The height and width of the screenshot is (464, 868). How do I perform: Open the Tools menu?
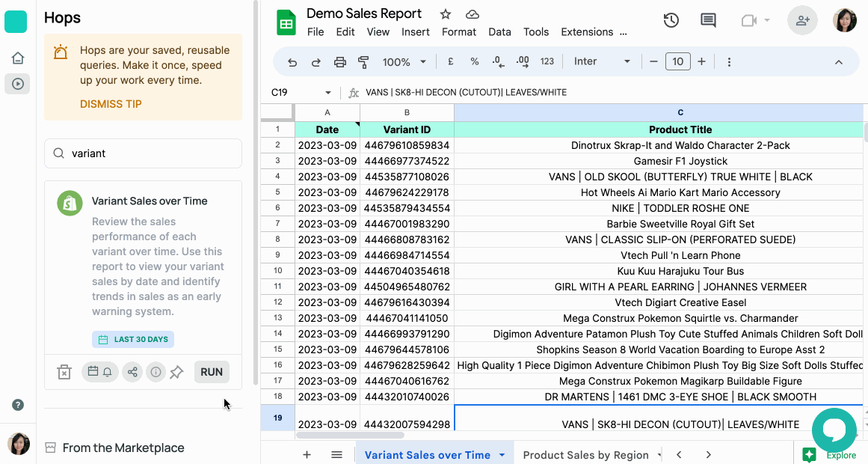pyautogui.click(x=536, y=32)
